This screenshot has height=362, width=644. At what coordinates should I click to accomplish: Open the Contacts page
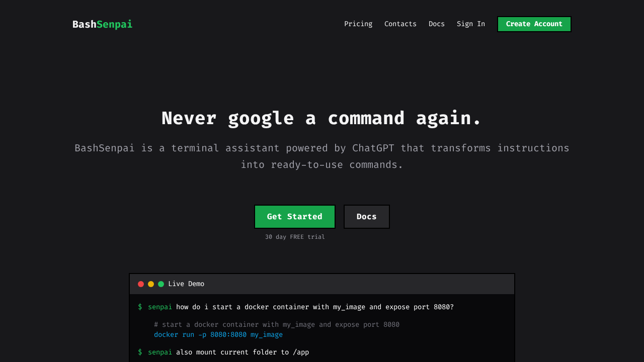pyautogui.click(x=400, y=24)
